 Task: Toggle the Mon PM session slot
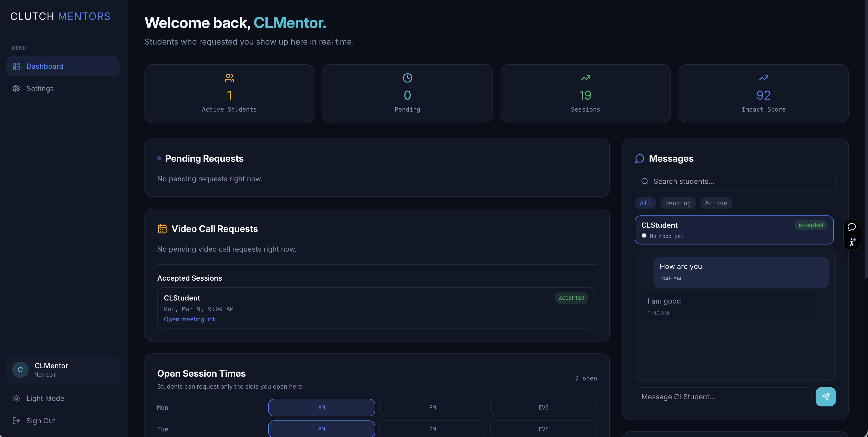432,407
